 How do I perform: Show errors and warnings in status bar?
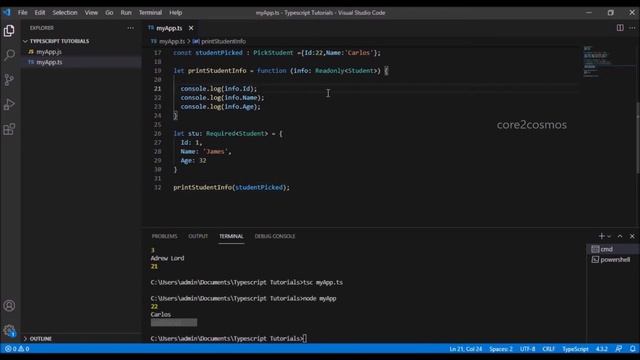(x=17, y=349)
